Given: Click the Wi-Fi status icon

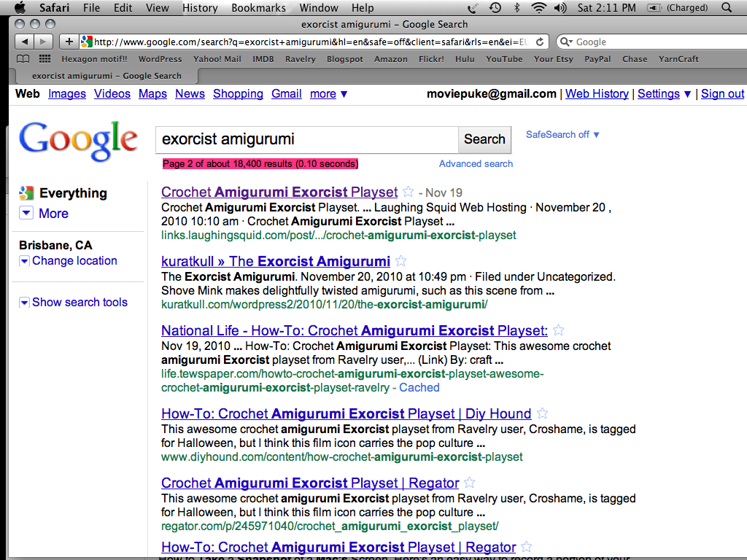Looking at the screenshot, I should 539,8.
